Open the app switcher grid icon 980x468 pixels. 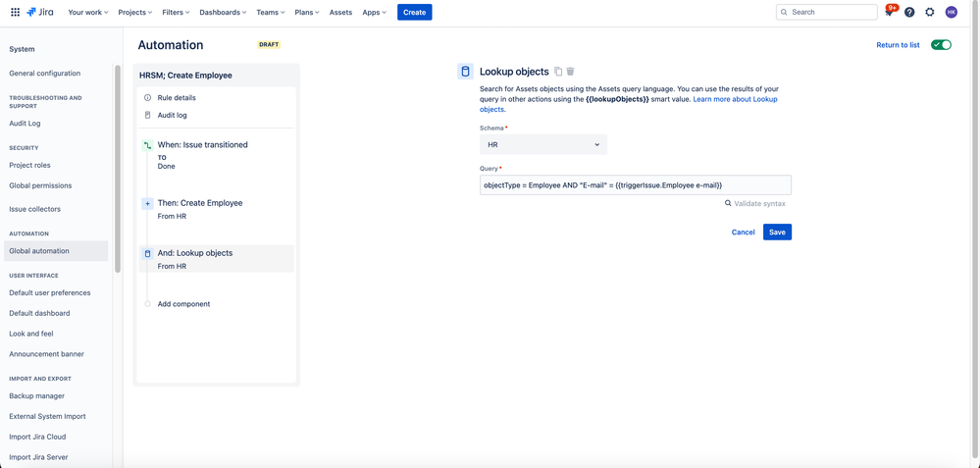coord(15,12)
